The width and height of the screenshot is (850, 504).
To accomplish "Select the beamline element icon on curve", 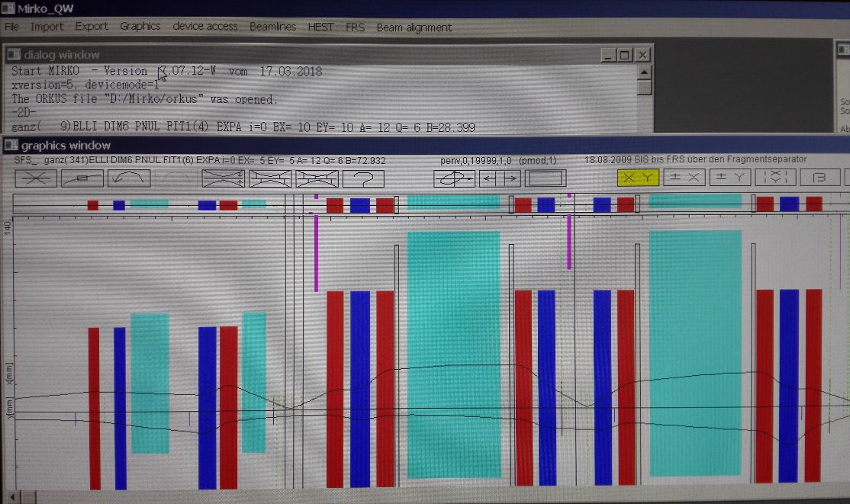I will tap(82, 178).
